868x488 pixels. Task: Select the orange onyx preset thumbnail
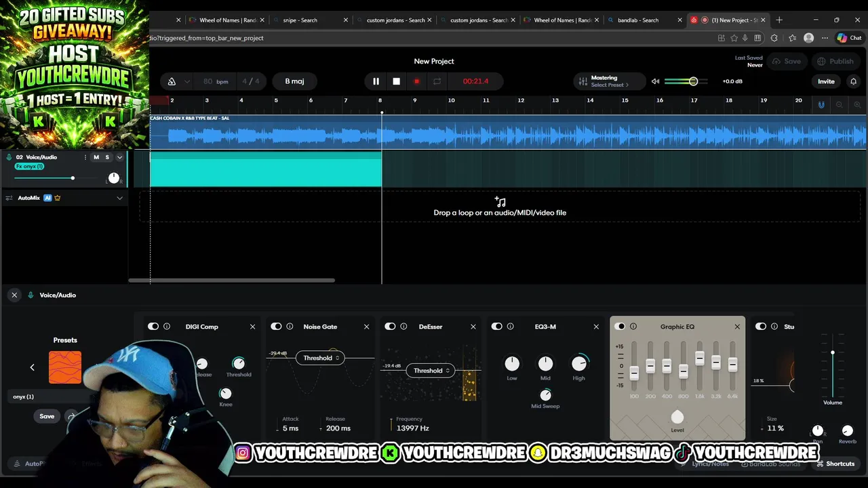click(65, 367)
